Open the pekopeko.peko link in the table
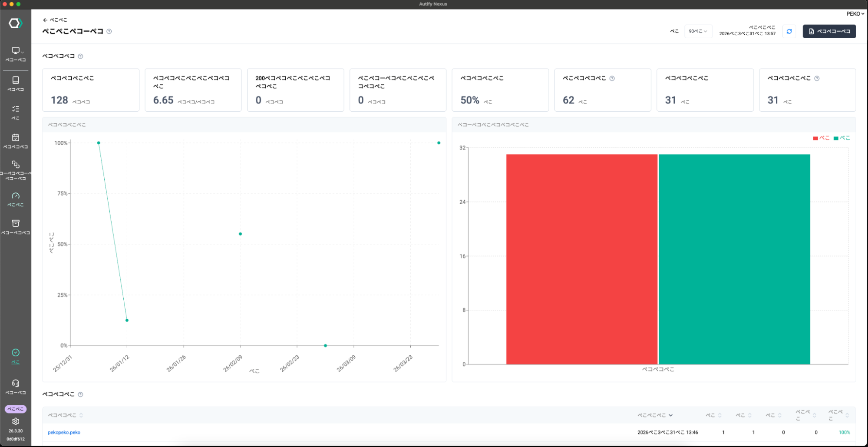The image size is (868, 447). click(64, 433)
